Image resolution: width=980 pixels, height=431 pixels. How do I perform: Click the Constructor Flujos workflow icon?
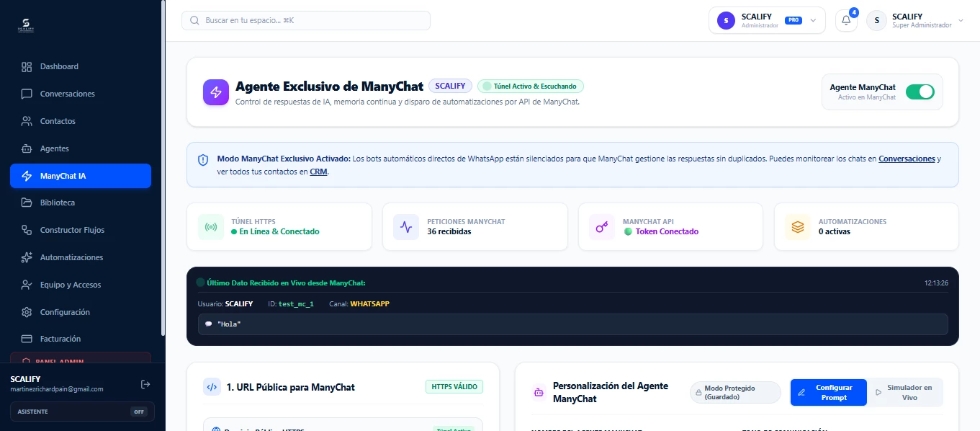pyautogui.click(x=27, y=230)
